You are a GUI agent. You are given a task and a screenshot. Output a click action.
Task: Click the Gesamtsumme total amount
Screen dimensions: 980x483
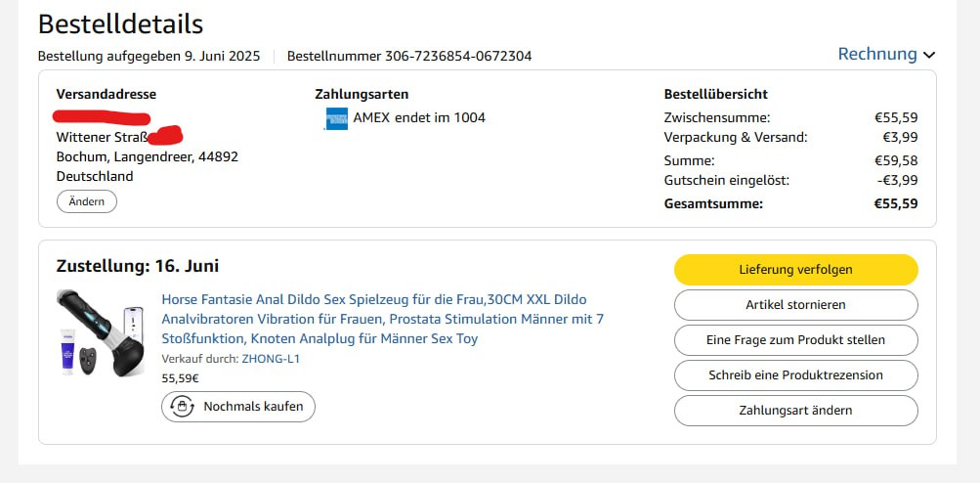click(x=895, y=204)
